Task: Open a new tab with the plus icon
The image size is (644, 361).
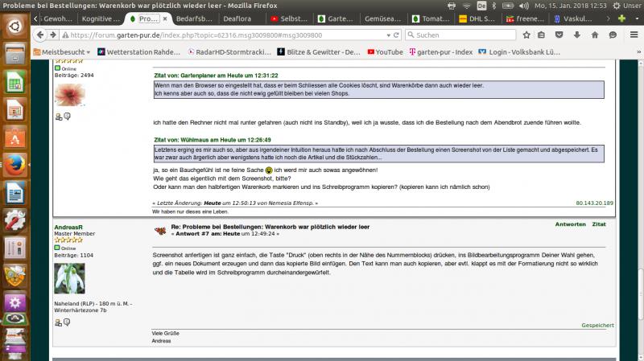Action: [621, 18]
